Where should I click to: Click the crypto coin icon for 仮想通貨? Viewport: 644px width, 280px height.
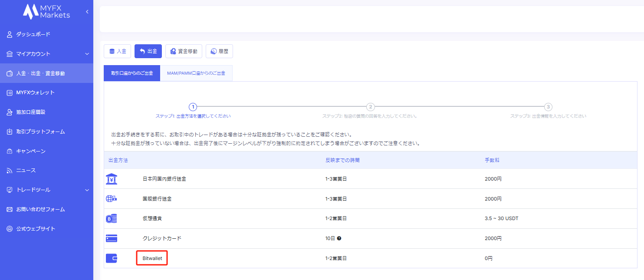point(112,219)
